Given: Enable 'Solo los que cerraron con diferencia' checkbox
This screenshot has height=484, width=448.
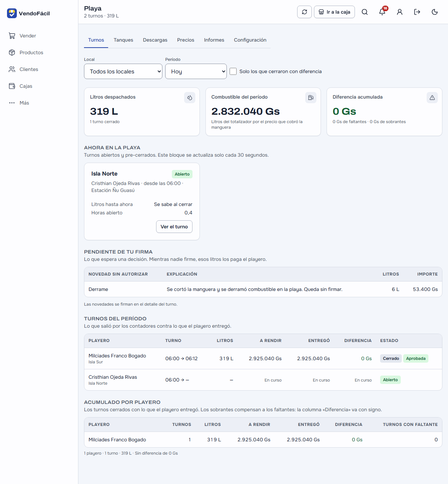Looking at the screenshot, I should 233,71.
